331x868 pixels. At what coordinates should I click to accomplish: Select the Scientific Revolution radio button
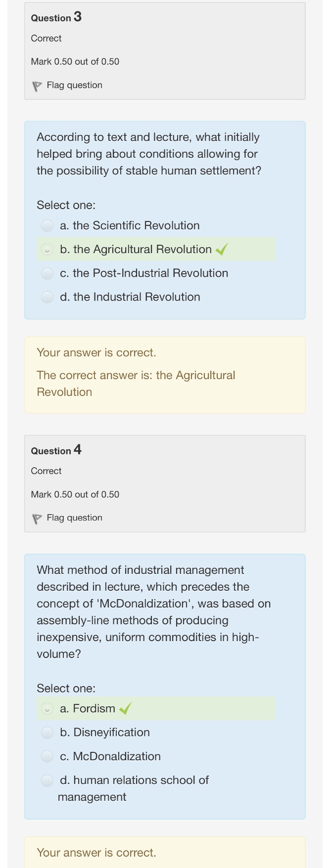coord(47,226)
